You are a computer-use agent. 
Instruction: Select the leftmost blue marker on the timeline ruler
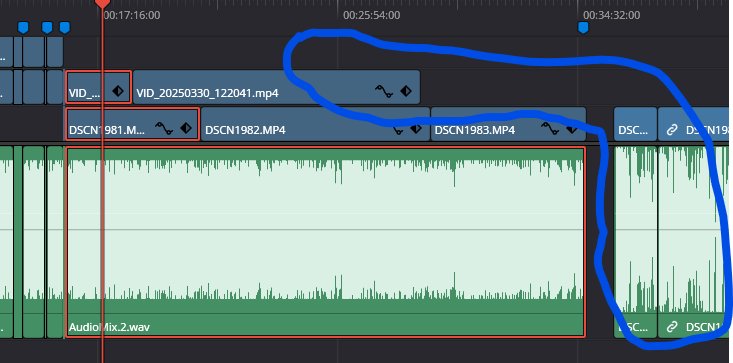(x=23, y=28)
